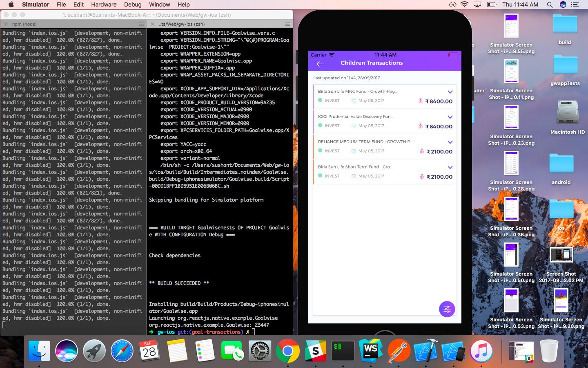The image size is (588, 368).
Task: Open the Help menu
Action: pyautogui.click(x=183, y=4)
